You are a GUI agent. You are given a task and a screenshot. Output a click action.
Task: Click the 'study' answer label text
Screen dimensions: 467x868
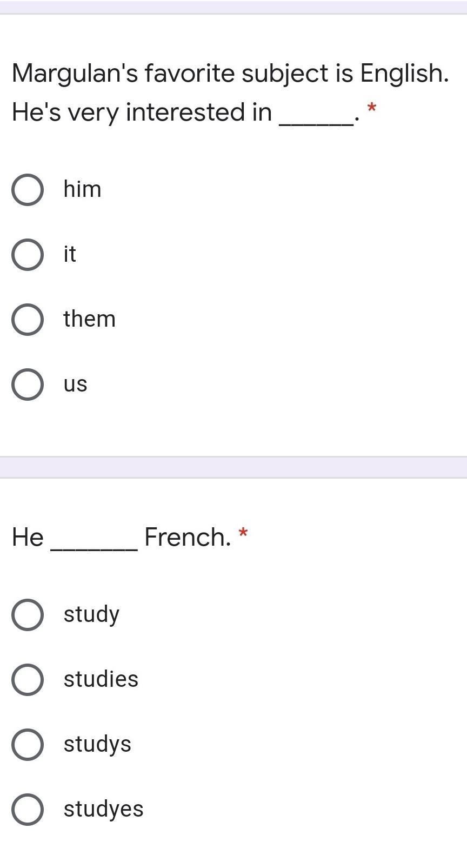(x=91, y=614)
